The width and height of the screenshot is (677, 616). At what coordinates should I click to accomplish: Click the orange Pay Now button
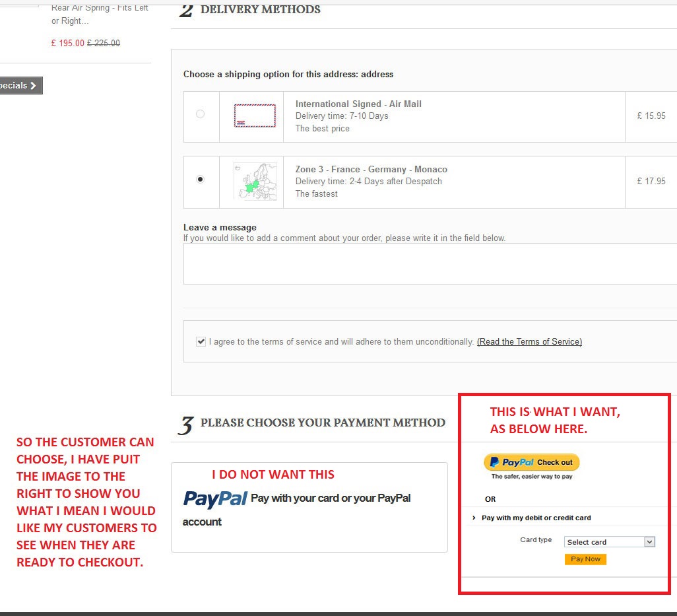point(585,559)
